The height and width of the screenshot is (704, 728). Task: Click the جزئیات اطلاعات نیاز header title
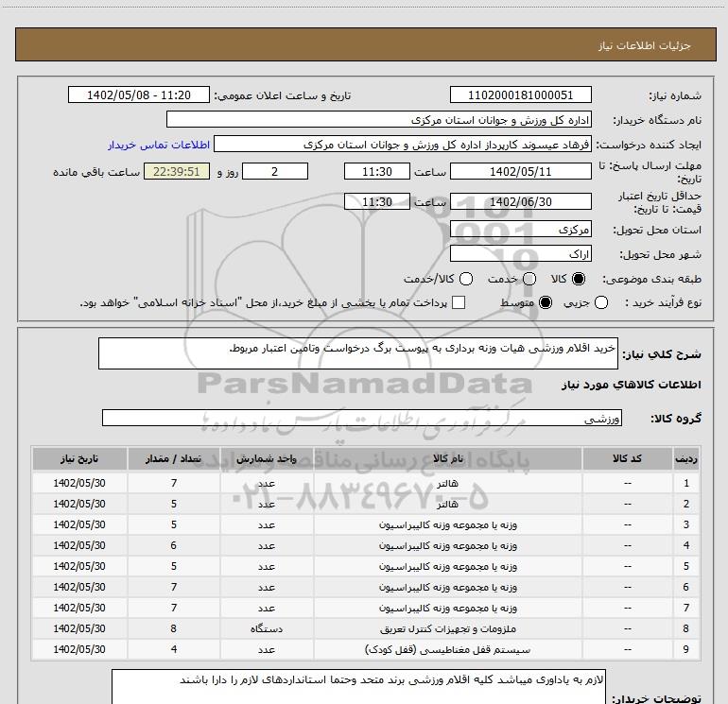645,45
